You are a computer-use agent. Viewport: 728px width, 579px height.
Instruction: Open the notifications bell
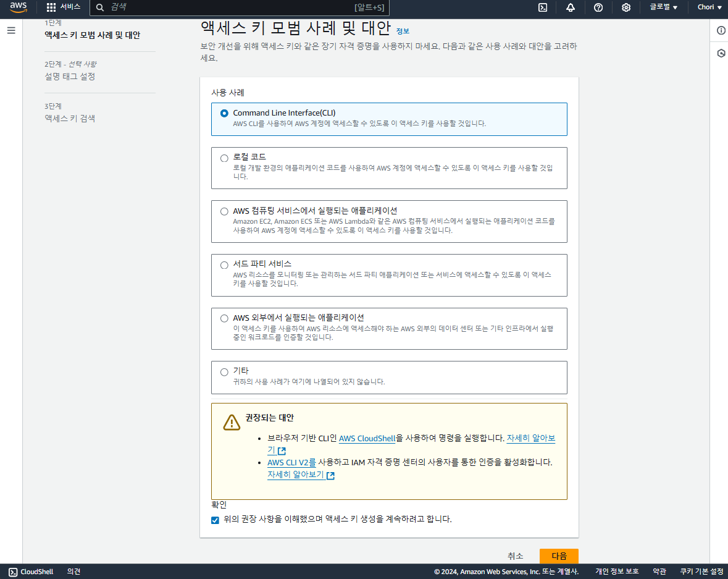pos(570,7)
